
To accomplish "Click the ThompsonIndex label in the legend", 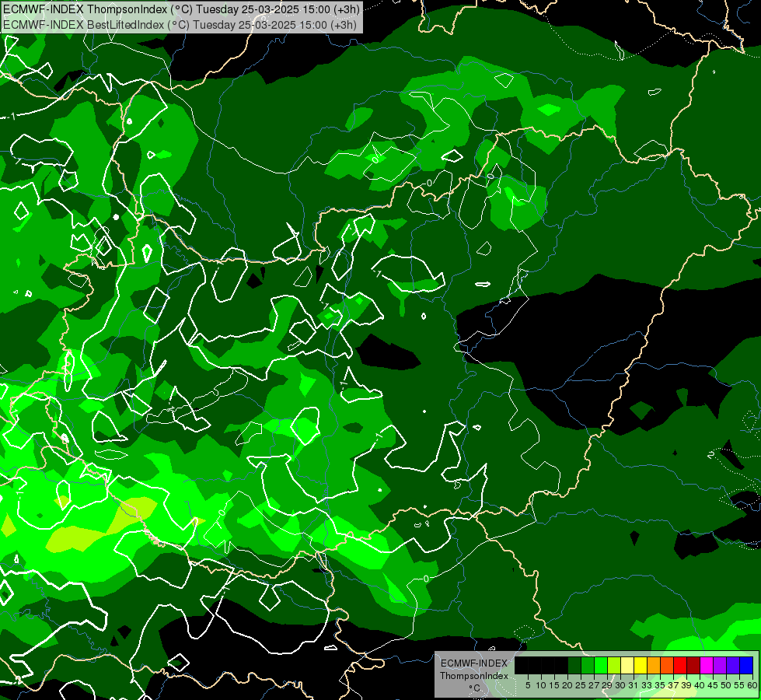I will pos(474,676).
